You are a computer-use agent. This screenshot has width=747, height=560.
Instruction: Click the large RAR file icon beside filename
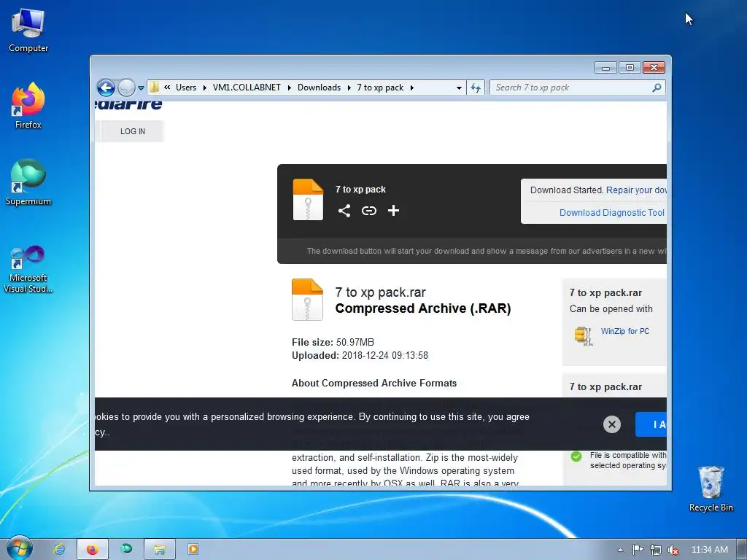307,300
